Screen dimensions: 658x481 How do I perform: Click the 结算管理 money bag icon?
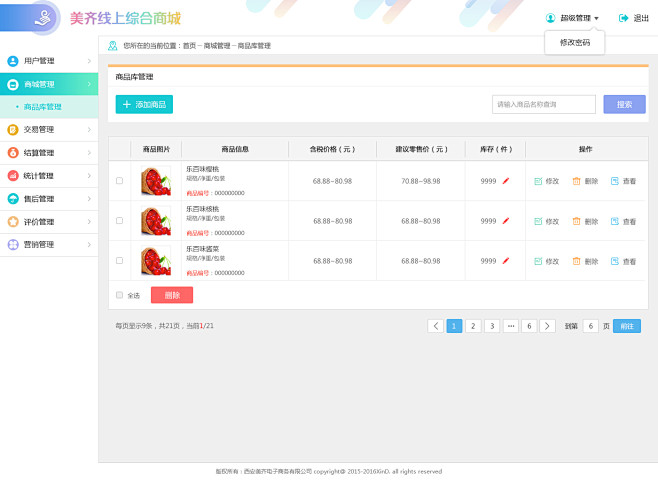pos(13,153)
